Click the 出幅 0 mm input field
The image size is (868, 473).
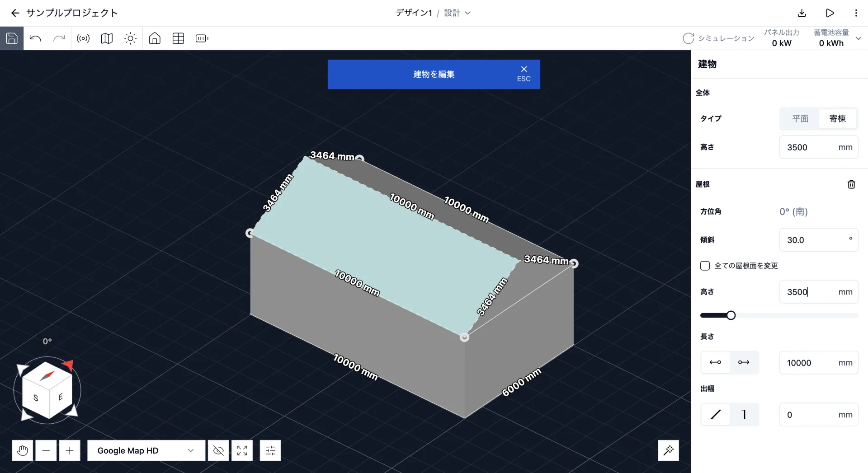click(x=819, y=415)
